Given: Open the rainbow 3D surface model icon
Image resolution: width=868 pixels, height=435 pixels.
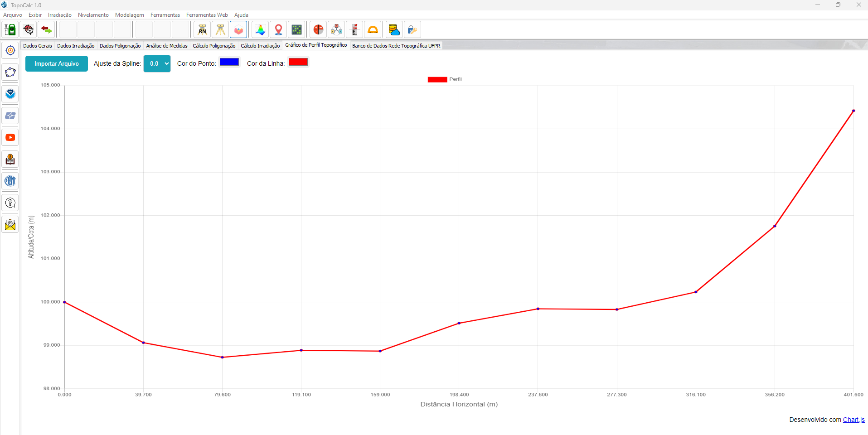Looking at the screenshot, I should [x=260, y=30].
